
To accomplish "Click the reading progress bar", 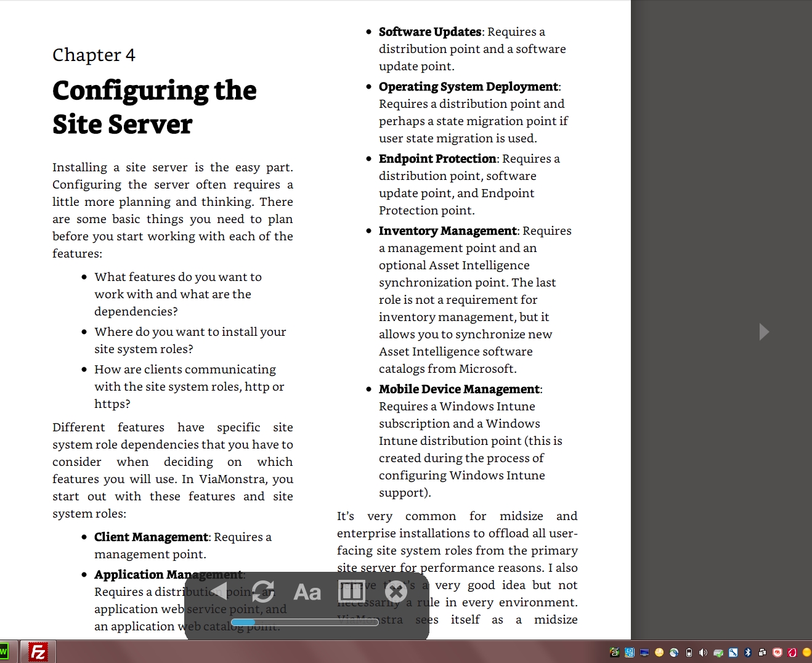I will [304, 622].
